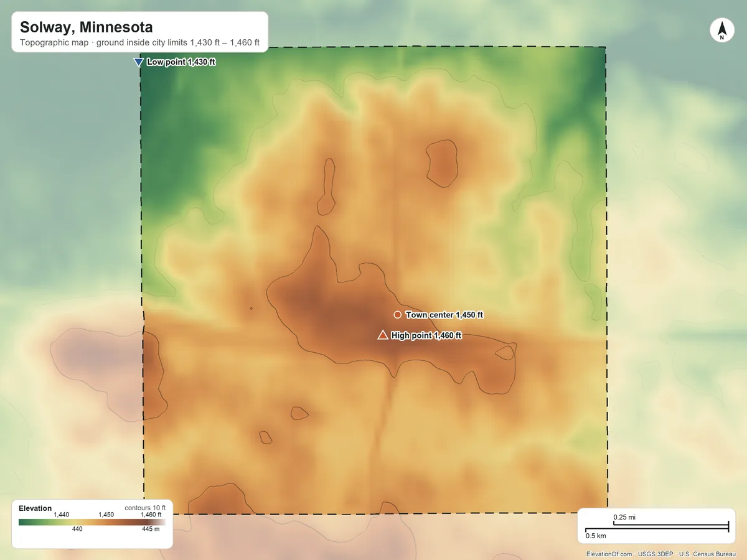Viewport: 747px width, 560px height.
Task: Click the USGS 3DEP attribution
Action: click(656, 554)
